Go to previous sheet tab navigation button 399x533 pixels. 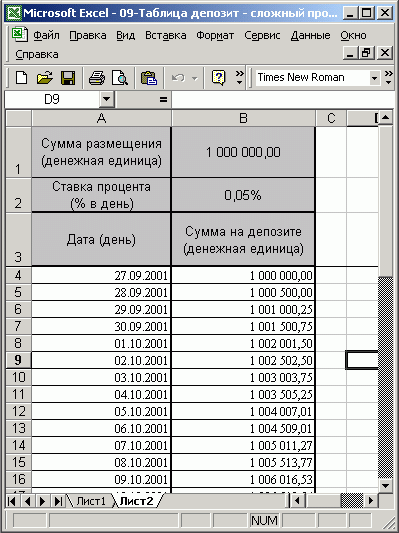click(27, 501)
